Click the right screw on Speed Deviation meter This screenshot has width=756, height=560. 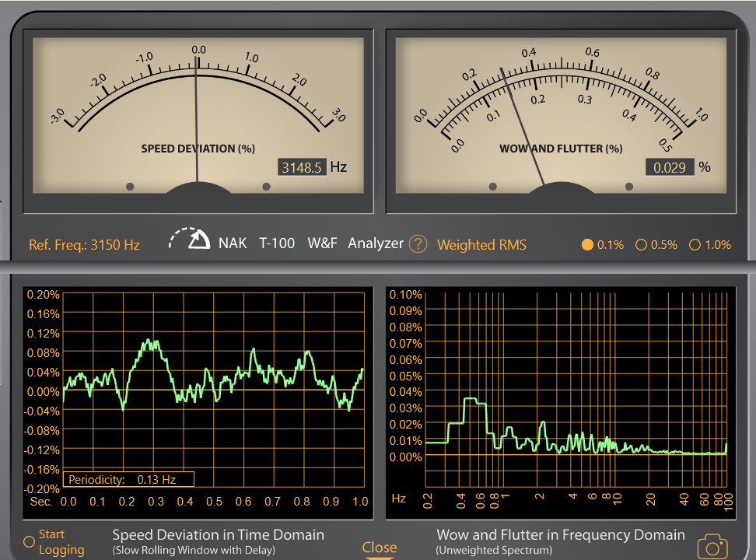[x=267, y=187]
